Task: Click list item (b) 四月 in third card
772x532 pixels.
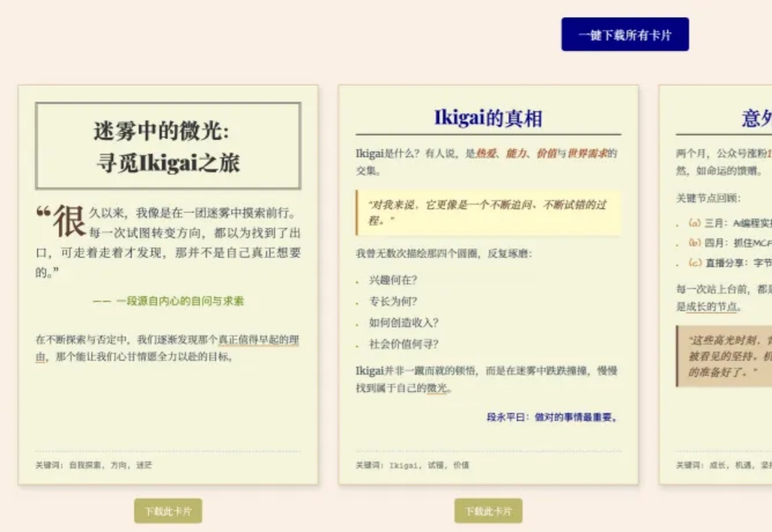Action: [x=730, y=243]
